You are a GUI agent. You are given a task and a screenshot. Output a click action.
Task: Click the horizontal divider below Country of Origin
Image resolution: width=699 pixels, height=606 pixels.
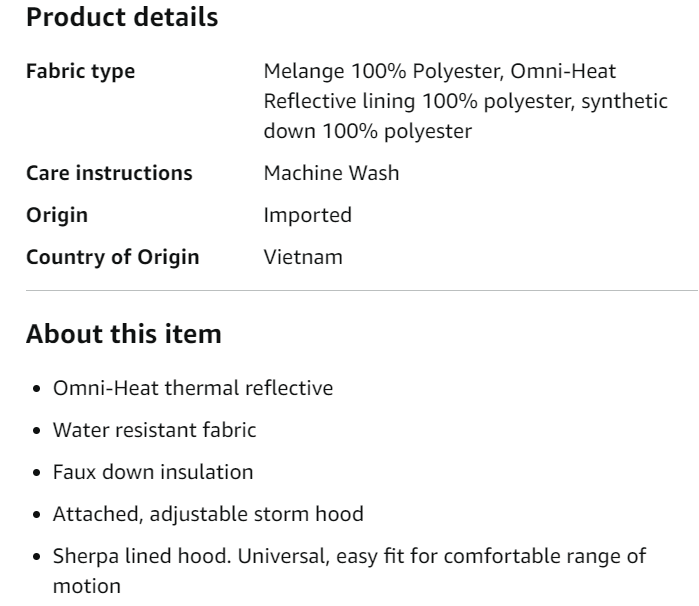click(x=362, y=290)
